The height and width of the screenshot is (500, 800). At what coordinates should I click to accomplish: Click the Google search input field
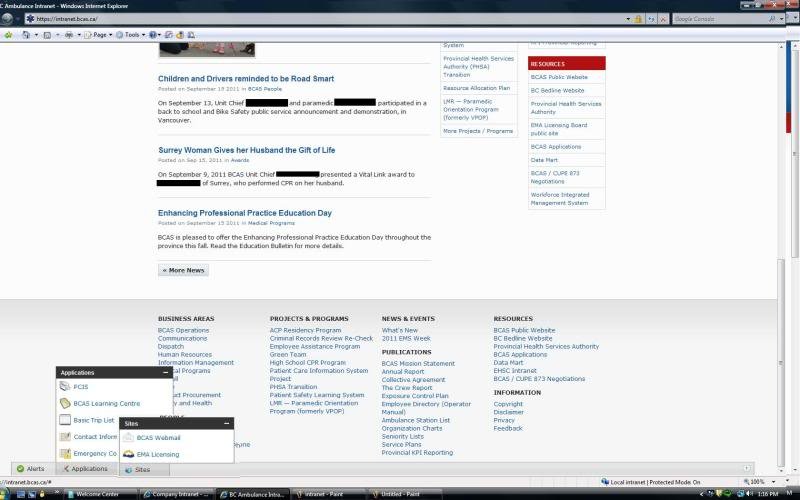coord(720,19)
